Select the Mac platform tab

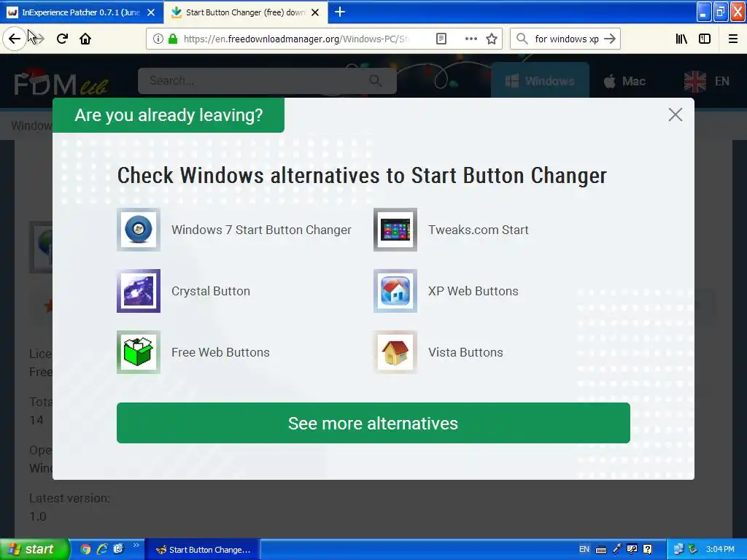point(624,82)
